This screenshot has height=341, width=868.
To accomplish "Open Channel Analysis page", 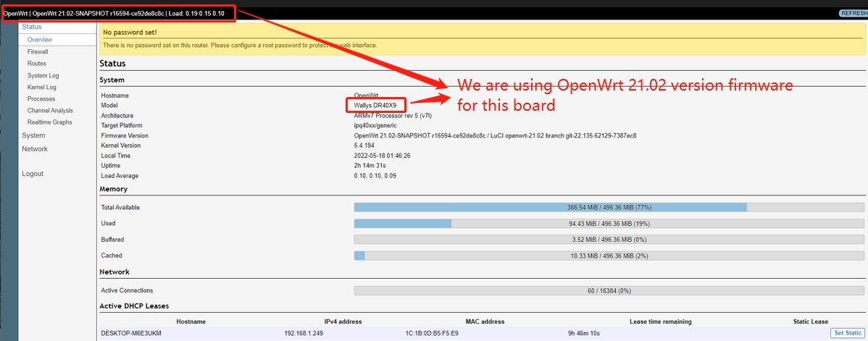I will pos(50,111).
